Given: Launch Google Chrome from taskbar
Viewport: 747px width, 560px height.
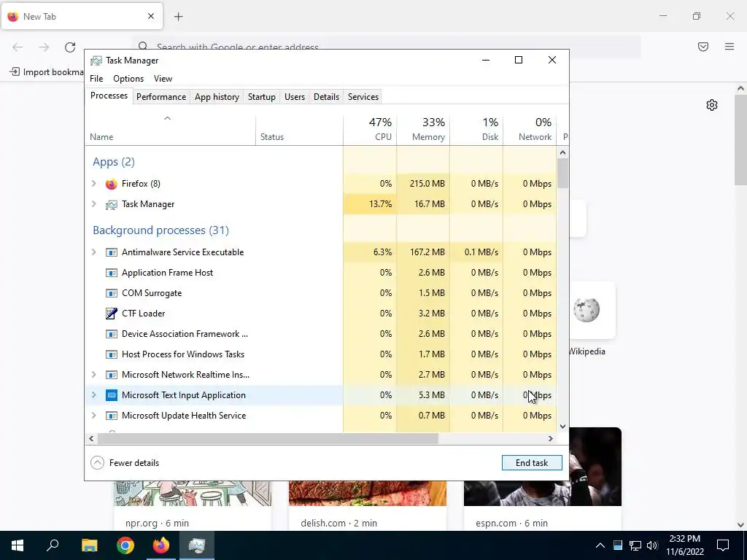Looking at the screenshot, I should tap(125, 545).
